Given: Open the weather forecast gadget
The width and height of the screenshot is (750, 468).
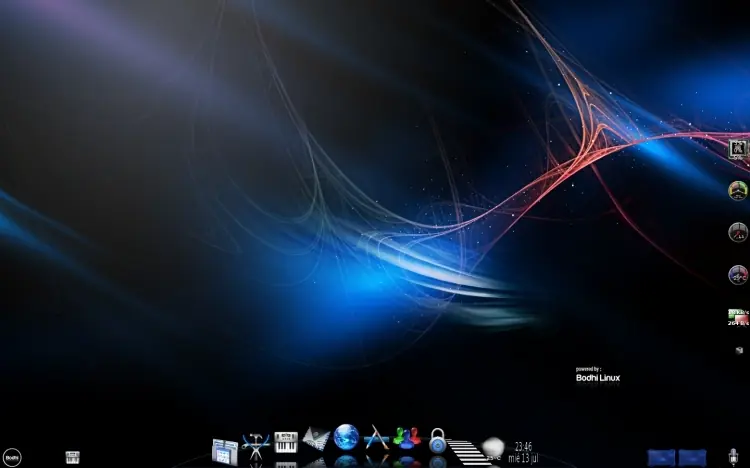Looking at the screenshot, I should (493, 448).
